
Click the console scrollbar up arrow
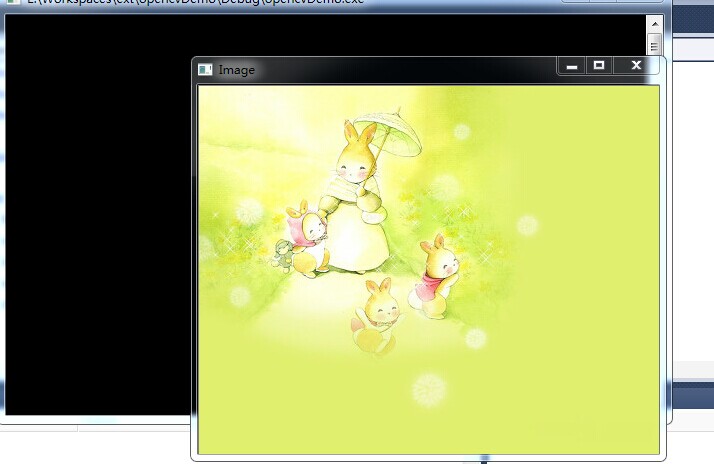pos(655,24)
